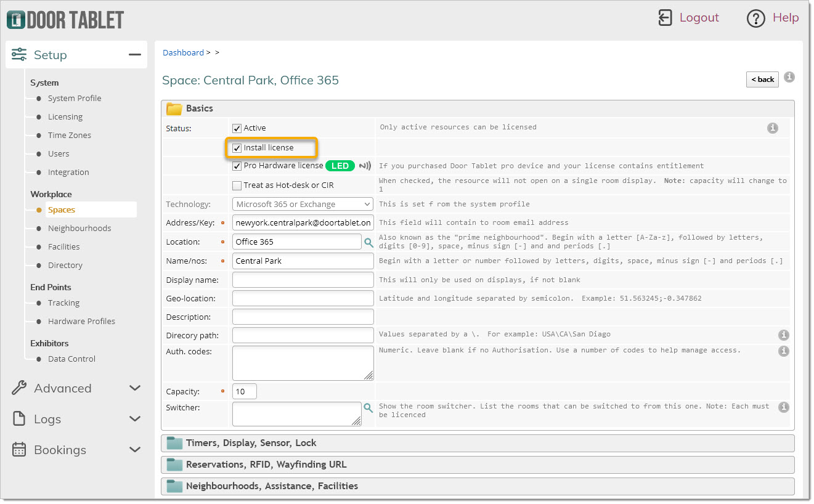Expand Timers, Display, Sensor, Lock section
Screen dimensions: 814x504
478,443
